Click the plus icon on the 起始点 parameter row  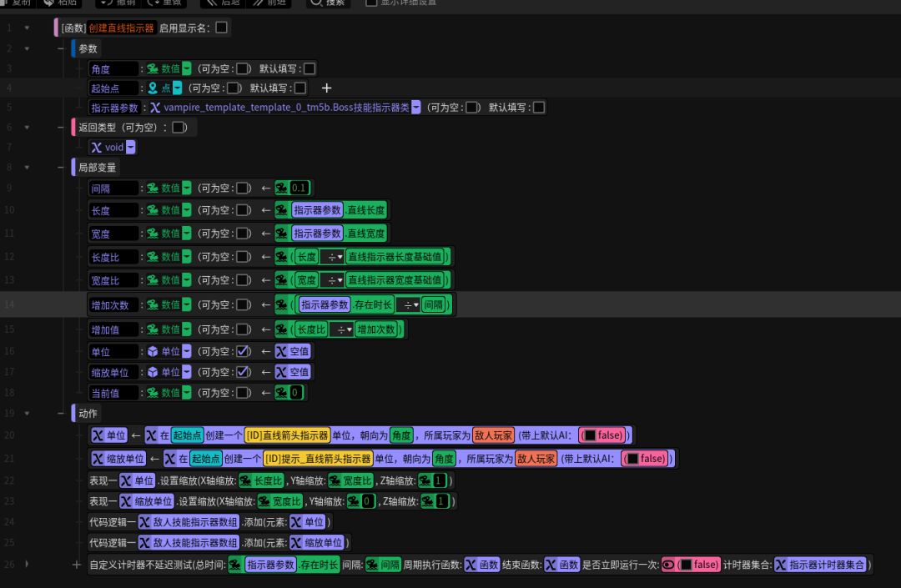coord(326,88)
